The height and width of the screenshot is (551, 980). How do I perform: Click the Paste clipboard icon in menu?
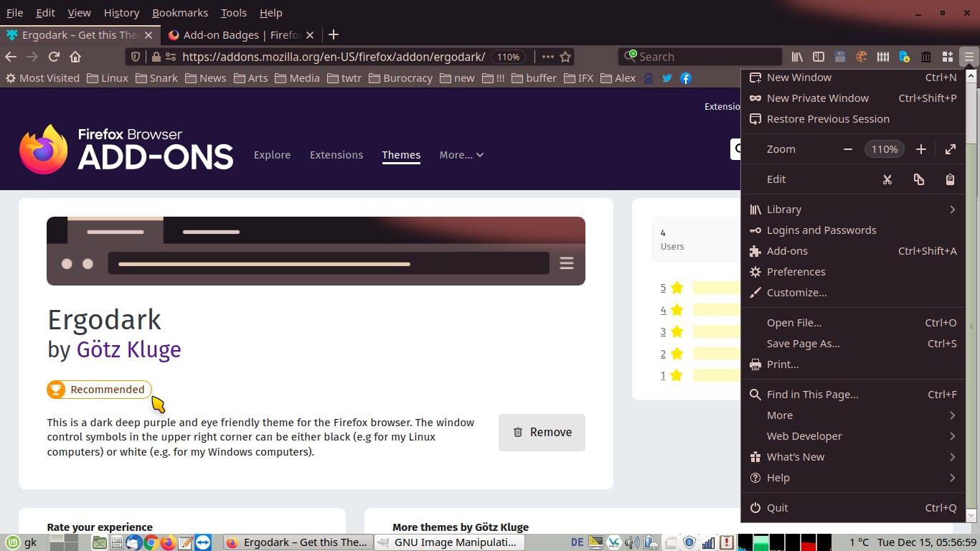coord(951,179)
